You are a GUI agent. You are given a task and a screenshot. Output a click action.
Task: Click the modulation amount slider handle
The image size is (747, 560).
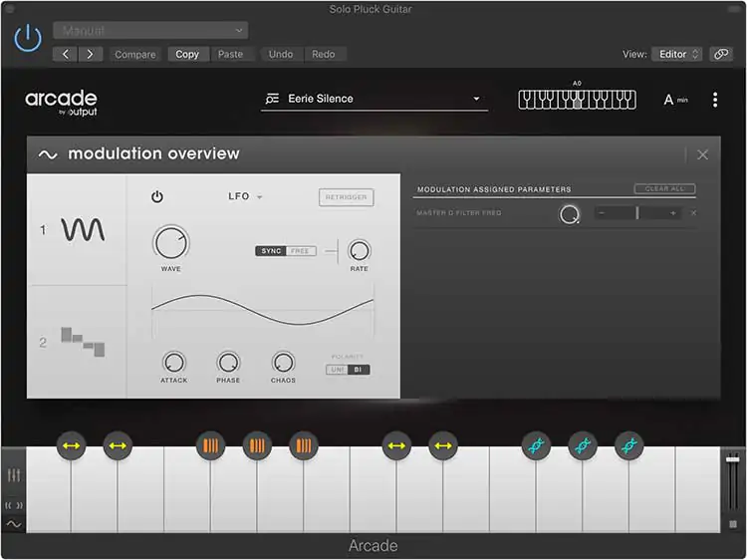click(637, 213)
